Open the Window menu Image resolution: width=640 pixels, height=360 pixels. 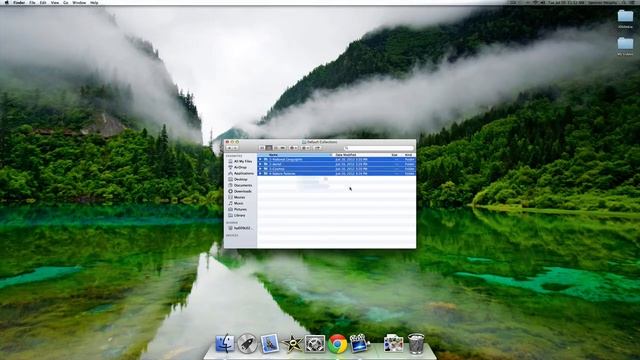pyautogui.click(x=79, y=2)
